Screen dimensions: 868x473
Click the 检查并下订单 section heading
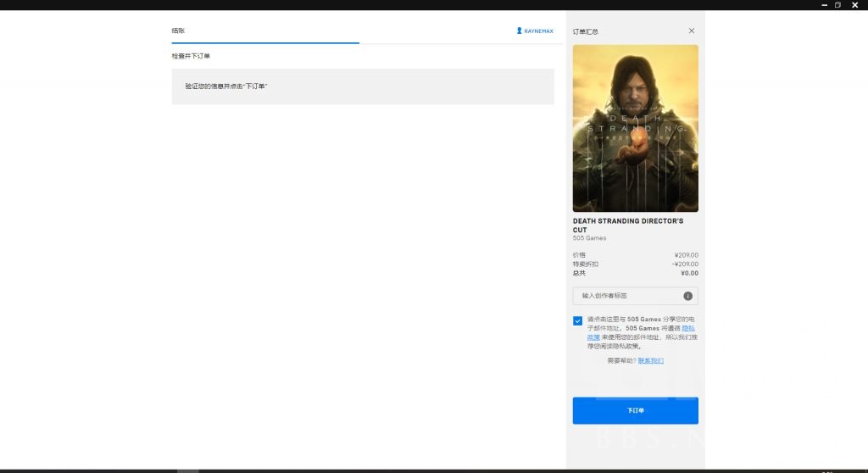[x=191, y=56]
